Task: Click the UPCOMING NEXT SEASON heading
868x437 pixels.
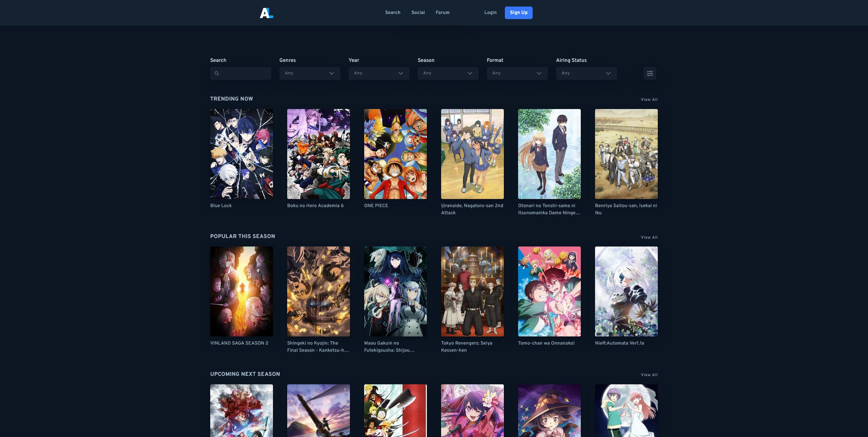Action: click(x=245, y=374)
